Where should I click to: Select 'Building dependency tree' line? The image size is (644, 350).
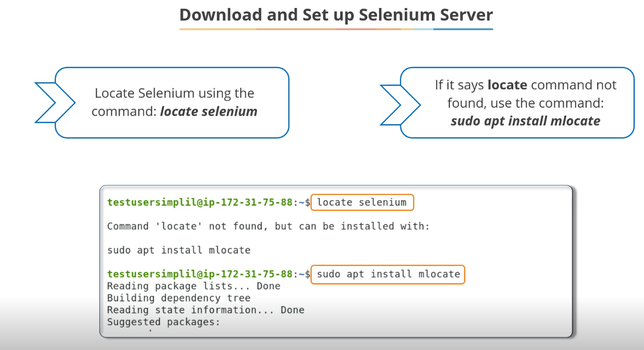pyautogui.click(x=179, y=298)
